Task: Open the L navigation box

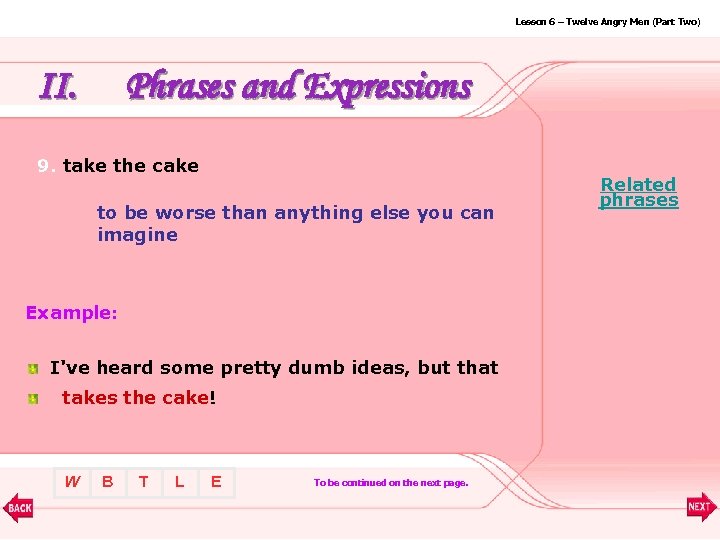Action: point(180,482)
